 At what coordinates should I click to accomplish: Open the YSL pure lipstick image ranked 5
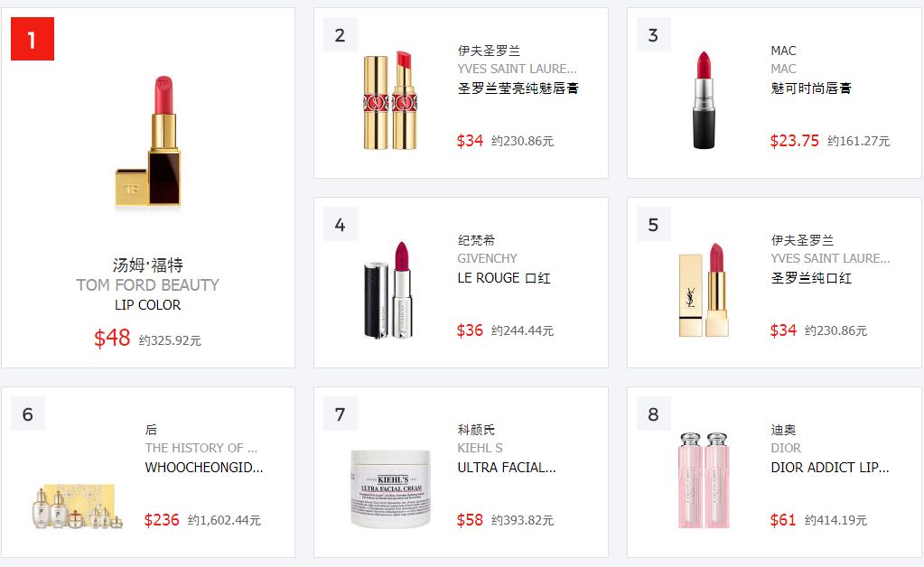(704, 290)
